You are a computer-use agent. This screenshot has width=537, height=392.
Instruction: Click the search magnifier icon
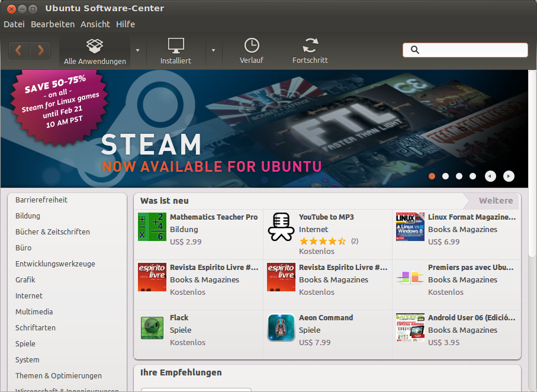(x=414, y=50)
